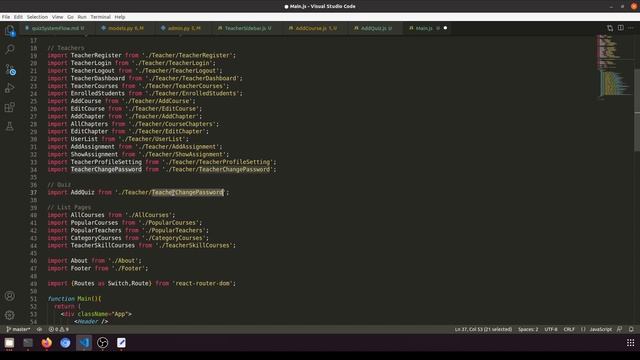Open the Selection menu
640x360 pixels.
tap(37, 17)
